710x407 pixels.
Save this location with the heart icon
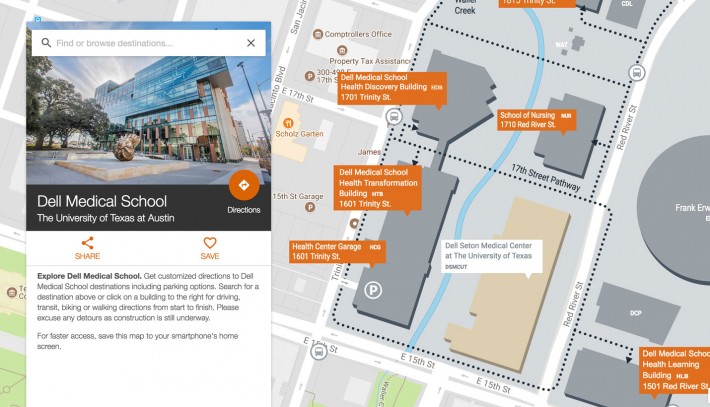point(209,243)
